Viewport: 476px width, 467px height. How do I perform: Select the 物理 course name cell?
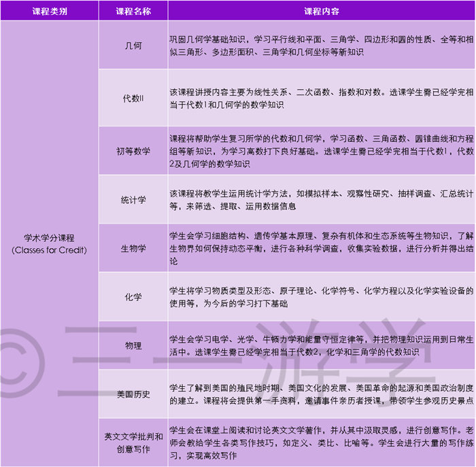133,345
